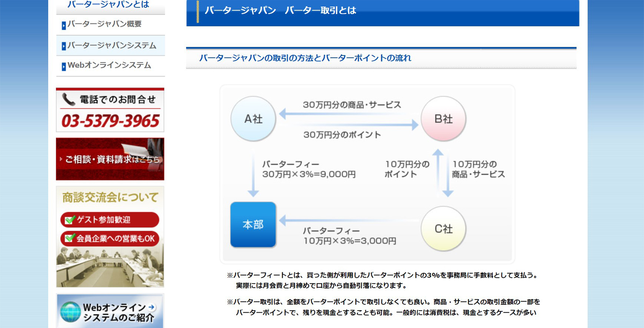Image resolution: width=644 pixels, height=328 pixels.
Task: Click the telephone handset icon
Action: coord(68,99)
